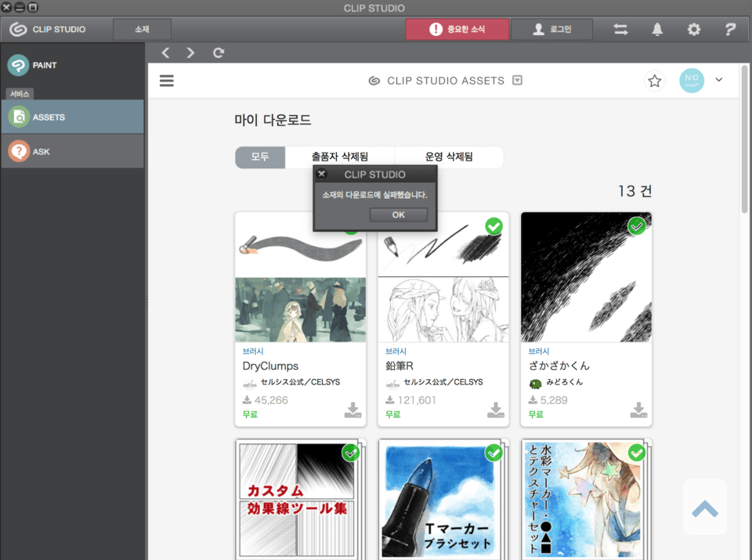Toggle the 水彩マーカー checkmark

coord(636,453)
